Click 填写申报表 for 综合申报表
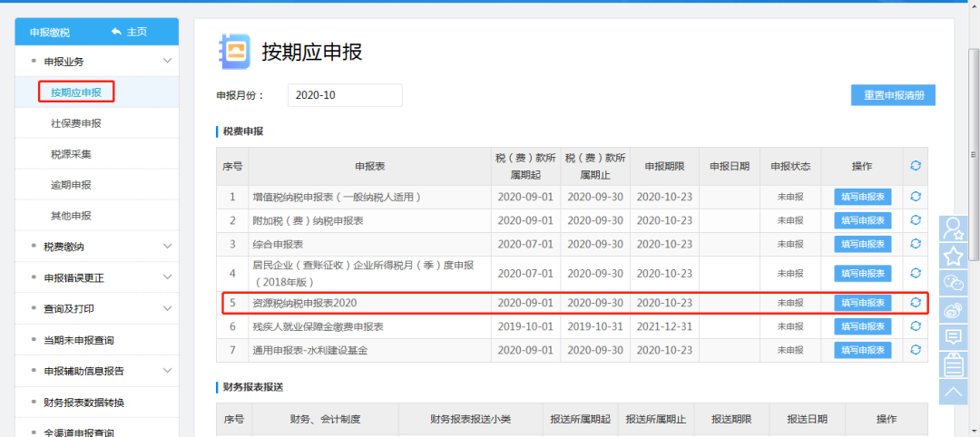Viewport: 980px width, 437px height. coord(863,244)
